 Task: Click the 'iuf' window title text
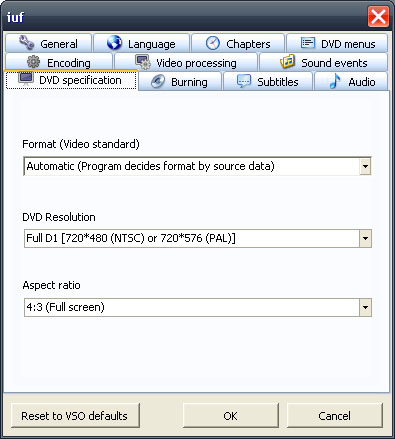(x=15, y=17)
